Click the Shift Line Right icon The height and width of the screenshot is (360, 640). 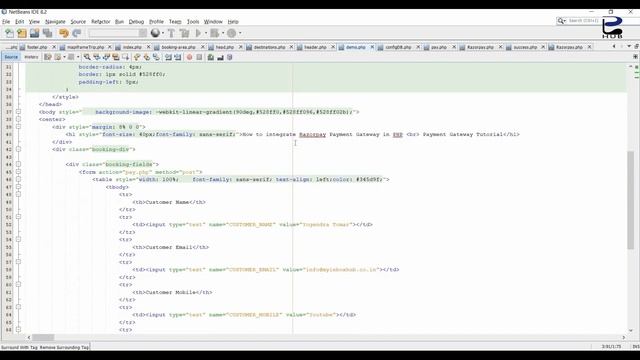click(178, 58)
